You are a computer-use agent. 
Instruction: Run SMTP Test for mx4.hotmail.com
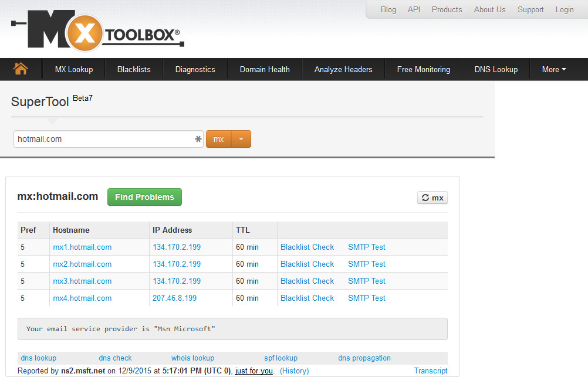point(366,298)
